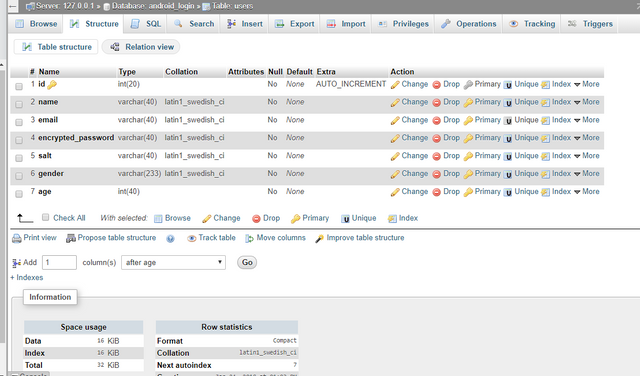Tick the checkbox for the gender column
The height and width of the screenshot is (376, 640).
[19, 176]
